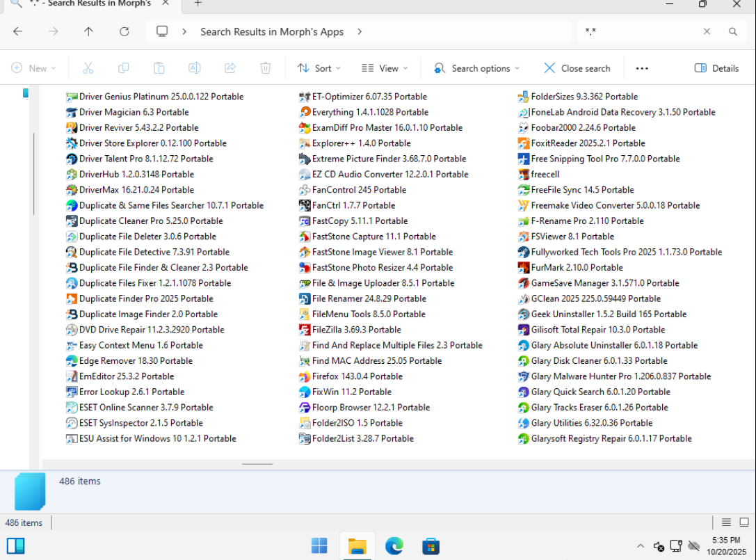Expand the View dropdown menu
This screenshot has height=560, width=756.
click(385, 68)
